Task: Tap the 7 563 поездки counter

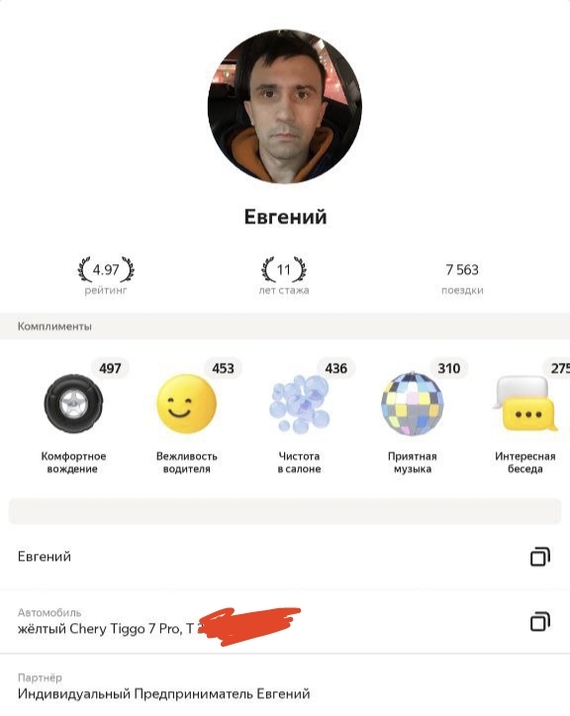Action: (x=462, y=277)
